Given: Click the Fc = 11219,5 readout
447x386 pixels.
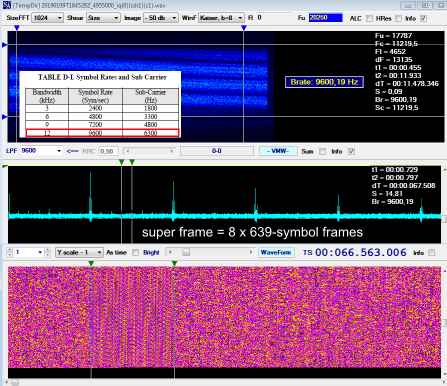Looking at the screenshot, I should coord(396,44).
